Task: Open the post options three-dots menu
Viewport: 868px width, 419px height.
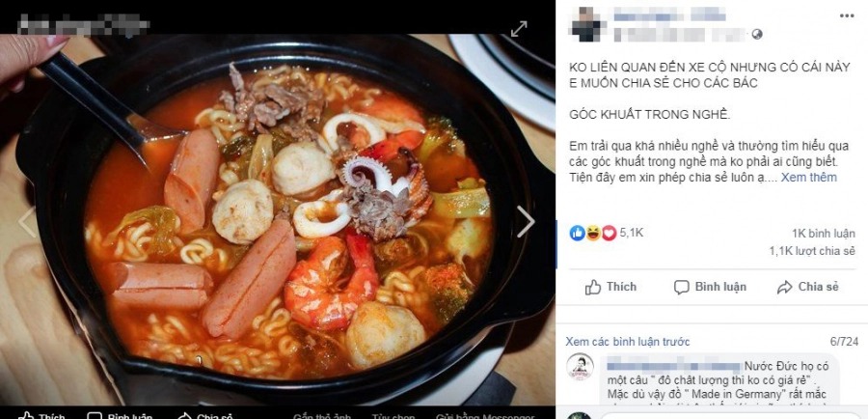Action: point(847,16)
